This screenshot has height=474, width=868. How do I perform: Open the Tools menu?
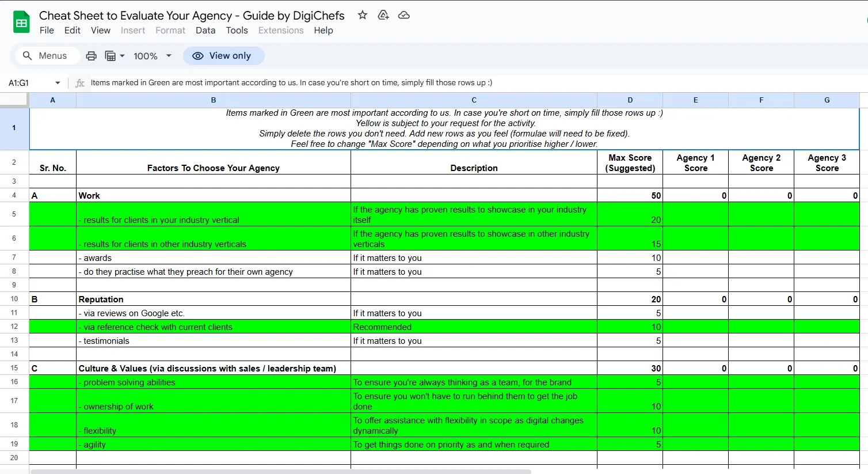coord(237,31)
